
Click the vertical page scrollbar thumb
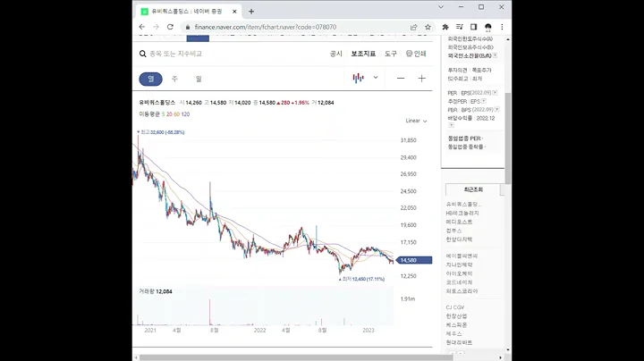click(x=508, y=139)
